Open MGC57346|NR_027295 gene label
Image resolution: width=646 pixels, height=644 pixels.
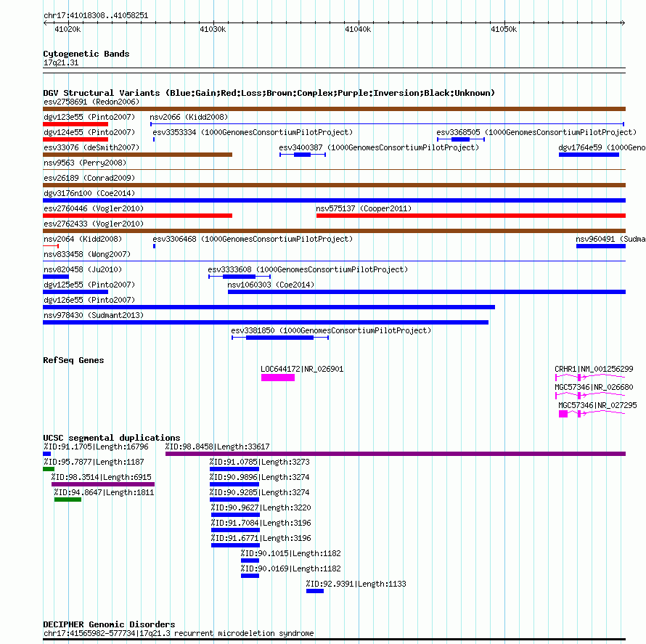597,405
